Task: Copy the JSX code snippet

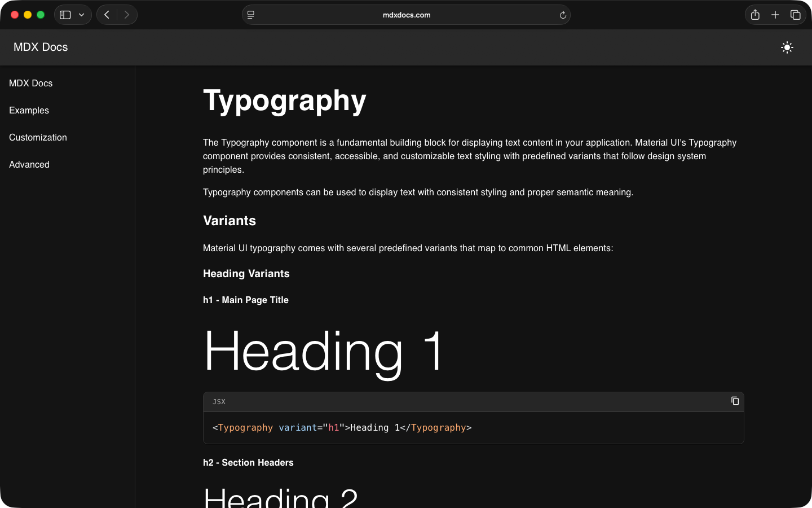Action: [x=735, y=401]
